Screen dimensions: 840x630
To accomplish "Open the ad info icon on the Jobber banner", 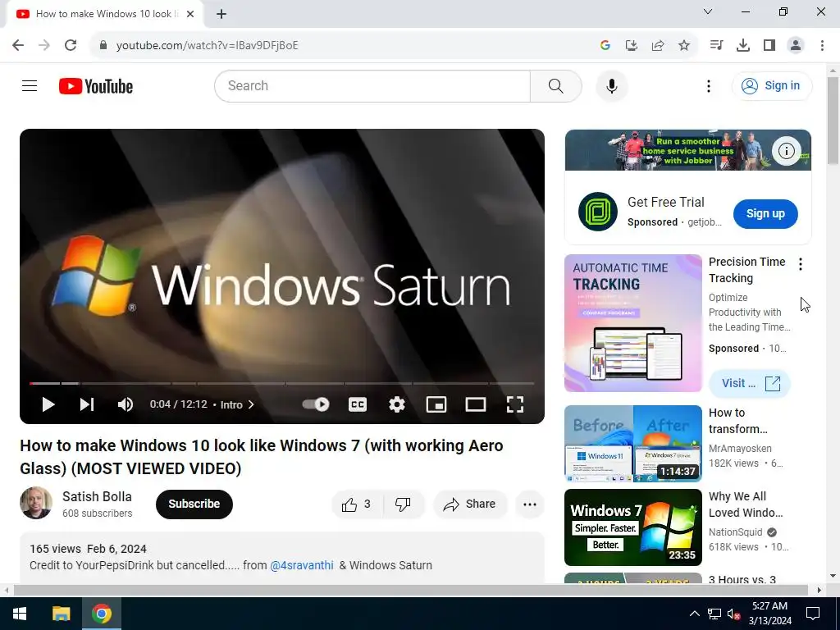I will pyautogui.click(x=786, y=151).
